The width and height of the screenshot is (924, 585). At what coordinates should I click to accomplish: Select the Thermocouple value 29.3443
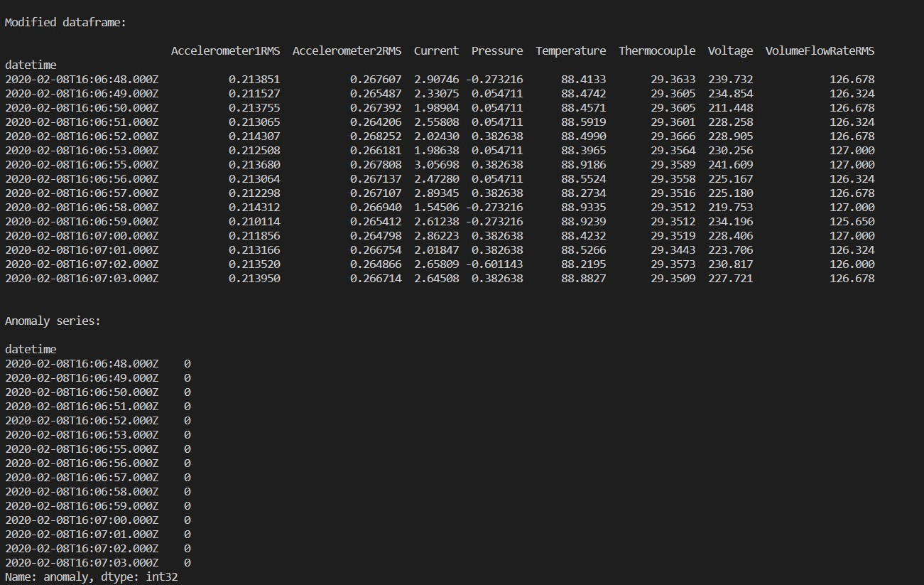(673, 249)
